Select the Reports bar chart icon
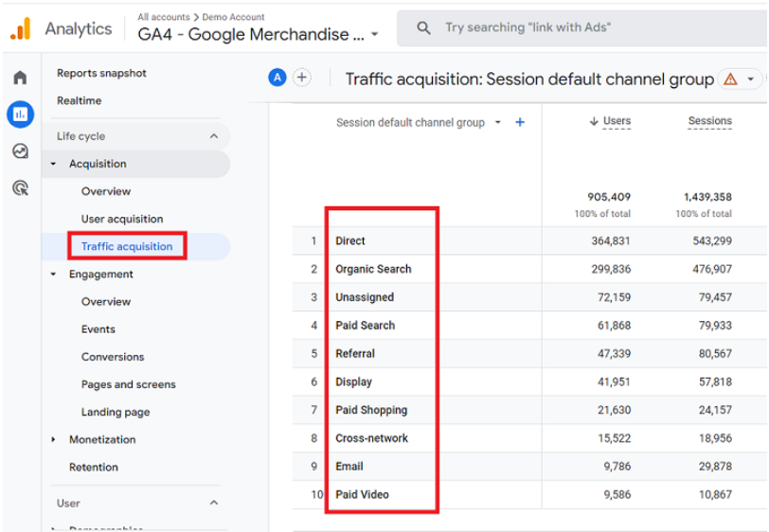 (20, 115)
